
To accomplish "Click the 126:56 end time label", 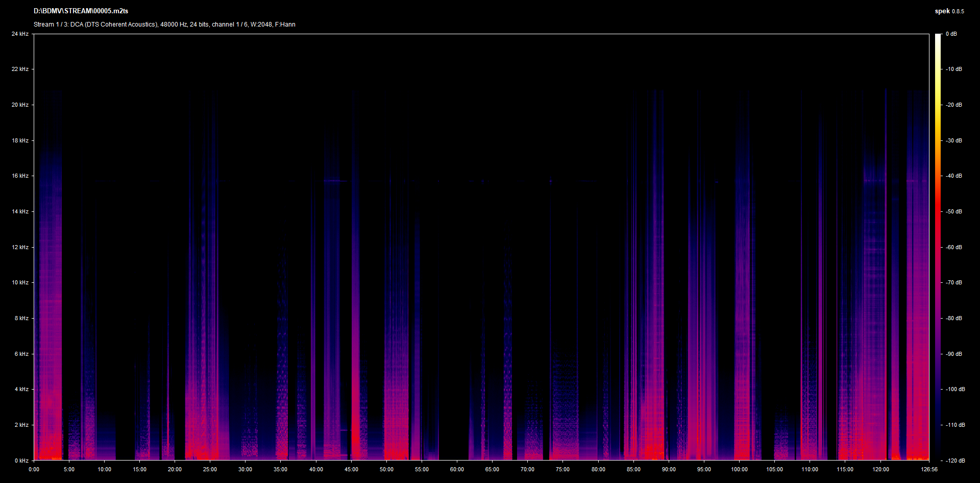I will tap(929, 469).
